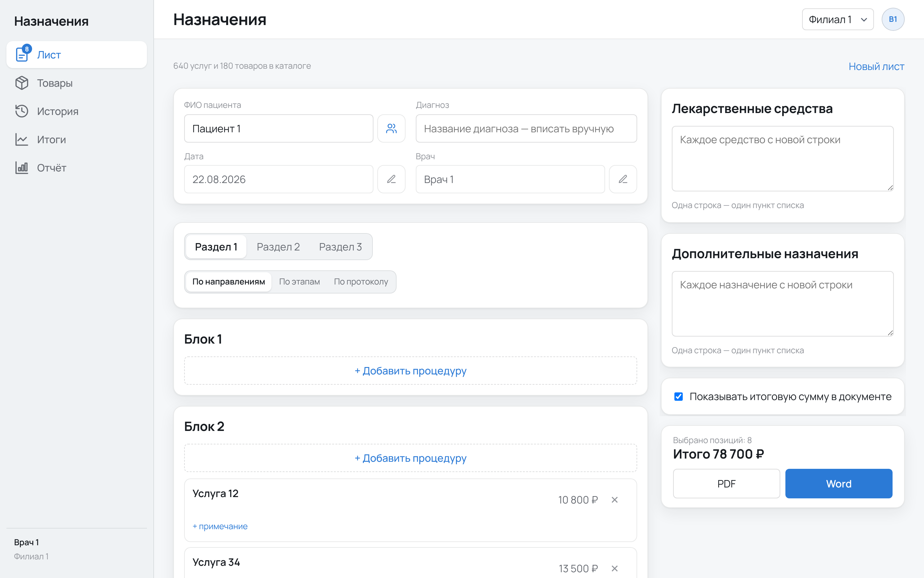Open the B1 user avatar
924x578 pixels.
[893, 20]
